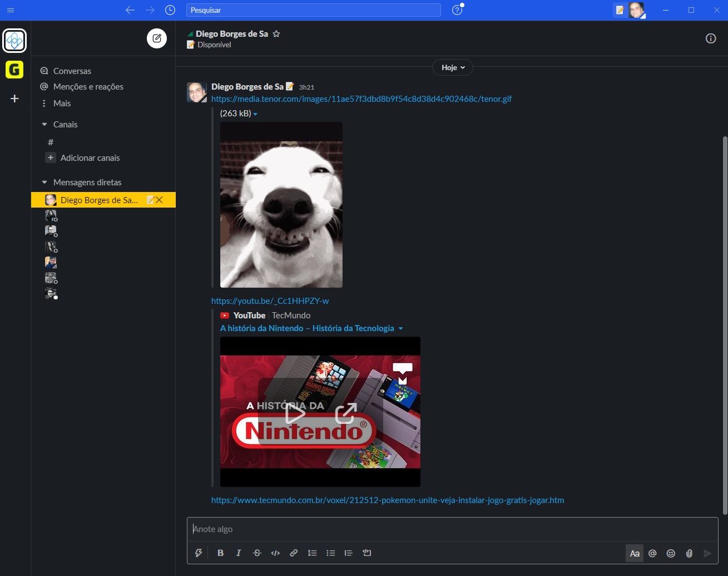Open Diego's avatar next to the message
This screenshot has width=728, height=576.
pyautogui.click(x=197, y=92)
